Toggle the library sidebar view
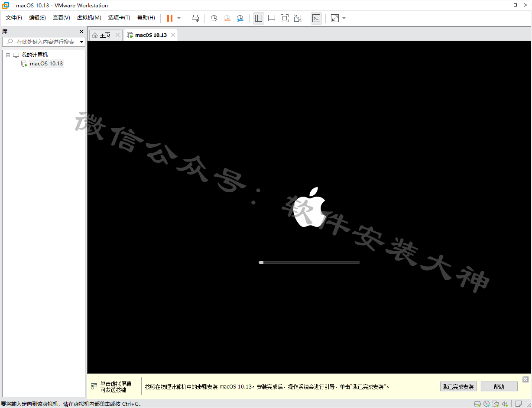The image size is (532, 408). click(x=259, y=18)
